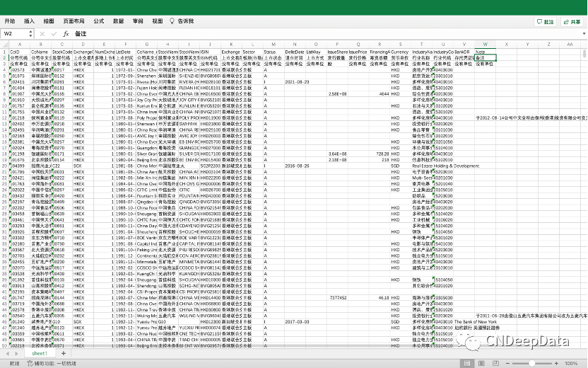Select all cells via corner triangle
The height and width of the screenshot is (368, 588).
4,45
